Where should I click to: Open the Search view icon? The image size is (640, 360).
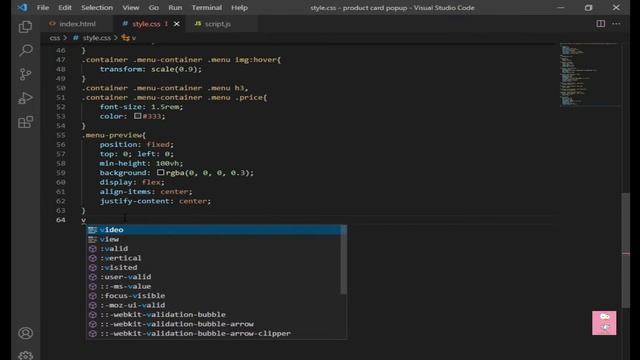pyautogui.click(x=25, y=51)
